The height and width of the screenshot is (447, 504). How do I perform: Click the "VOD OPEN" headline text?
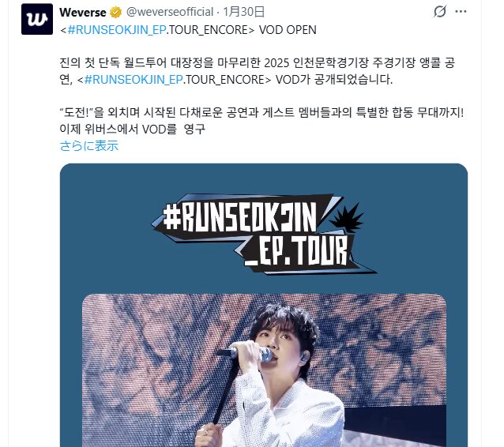coord(288,29)
